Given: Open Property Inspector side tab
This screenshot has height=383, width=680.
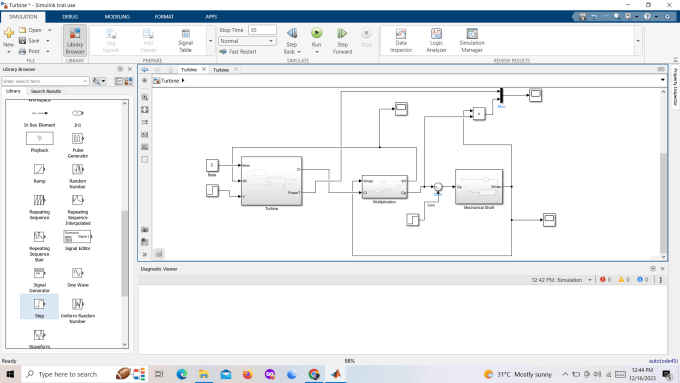Looking at the screenshot, I should pos(675,87).
